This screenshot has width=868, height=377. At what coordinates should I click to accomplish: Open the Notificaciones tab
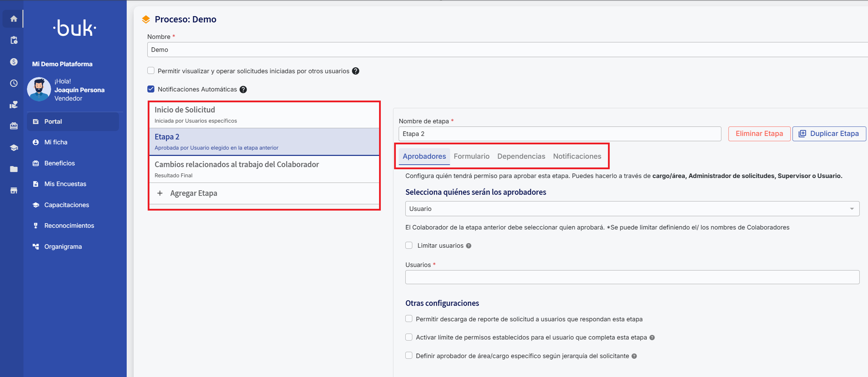coord(577,156)
